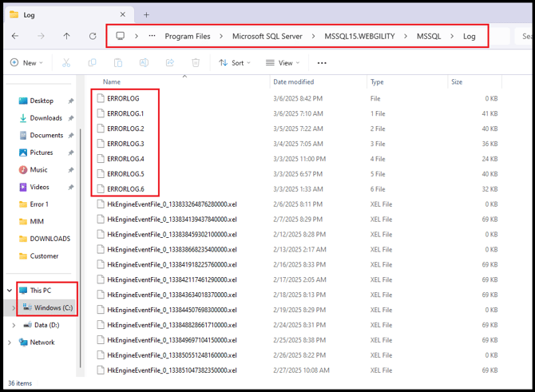Add a new tab with plus button
Image resolution: width=535 pixels, height=392 pixels.
pyautogui.click(x=146, y=14)
